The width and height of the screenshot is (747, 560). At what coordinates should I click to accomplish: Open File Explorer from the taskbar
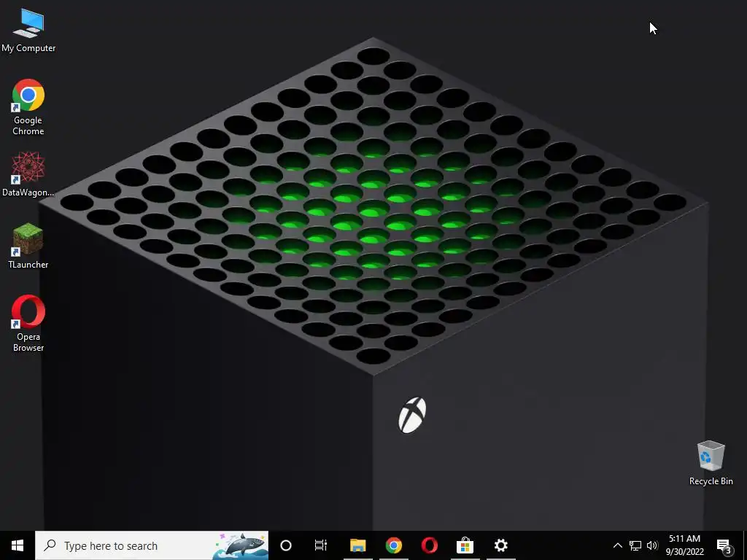[357, 545]
